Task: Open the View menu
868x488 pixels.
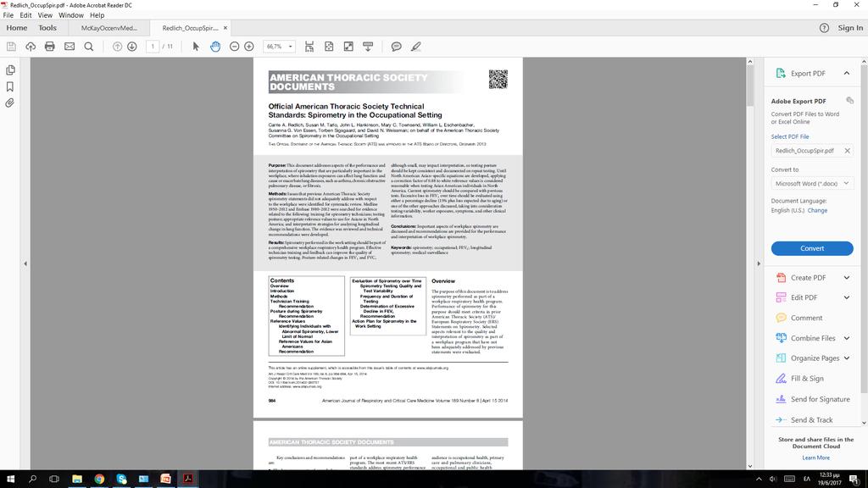Action: [45, 15]
